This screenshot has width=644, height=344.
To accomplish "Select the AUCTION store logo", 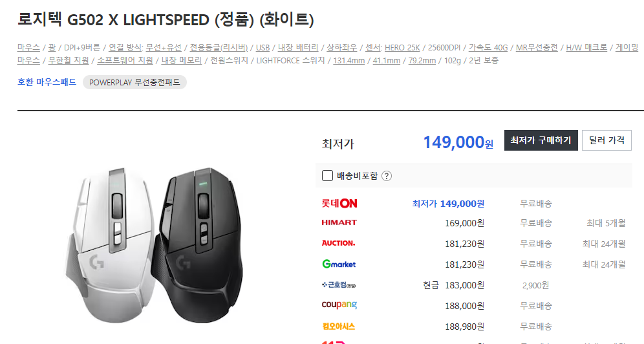I will (x=338, y=243).
